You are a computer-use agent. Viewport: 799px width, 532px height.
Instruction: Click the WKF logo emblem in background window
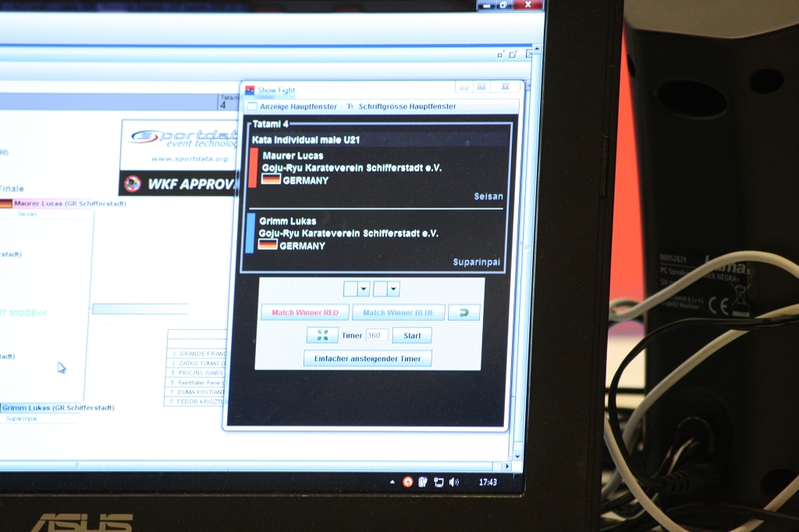(x=133, y=184)
